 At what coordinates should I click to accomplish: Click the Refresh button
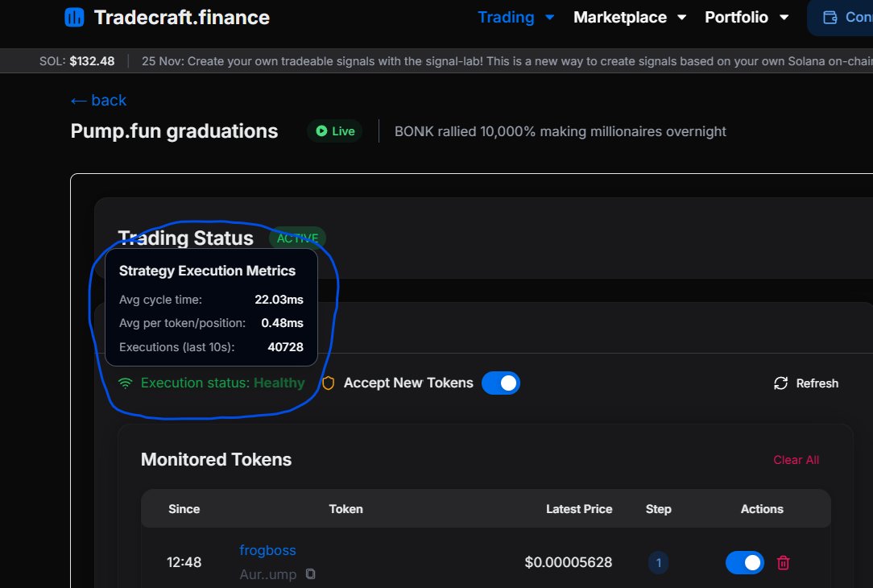805,383
